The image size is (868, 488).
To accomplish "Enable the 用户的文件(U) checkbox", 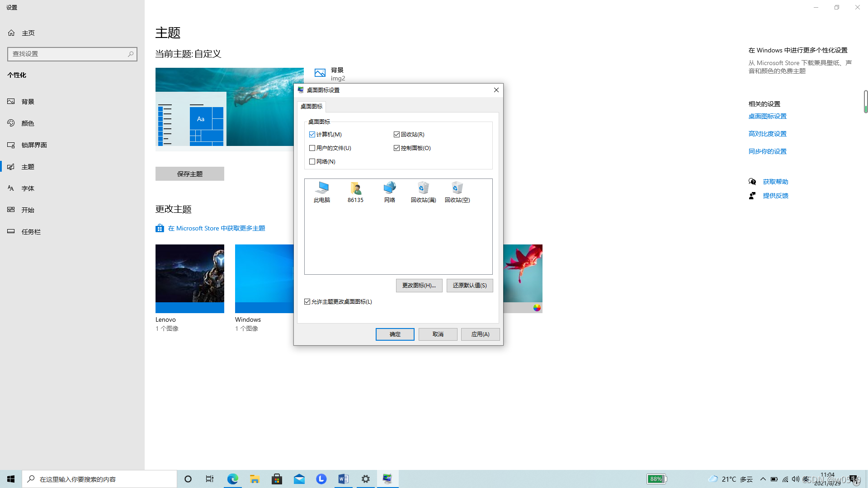I will pyautogui.click(x=312, y=148).
